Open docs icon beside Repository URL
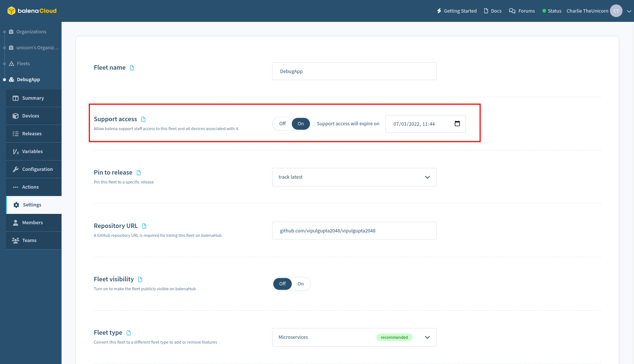Image resolution: width=634 pixels, height=364 pixels. pyautogui.click(x=144, y=226)
